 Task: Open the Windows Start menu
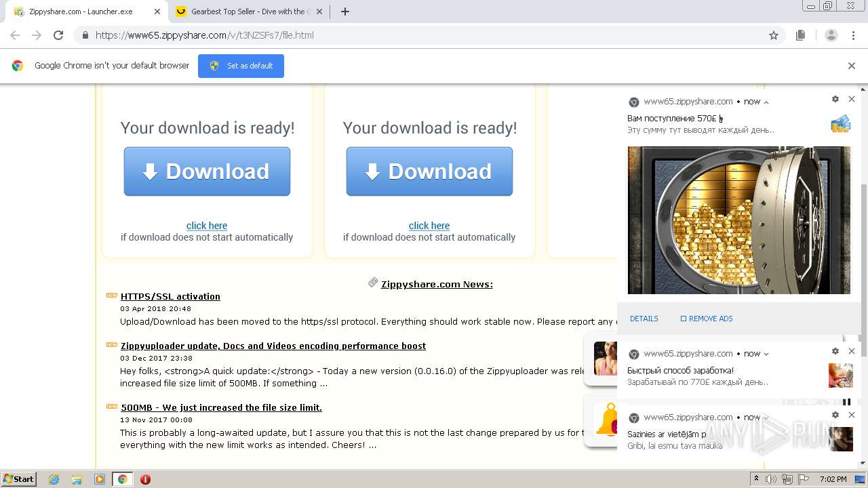pyautogui.click(x=19, y=479)
